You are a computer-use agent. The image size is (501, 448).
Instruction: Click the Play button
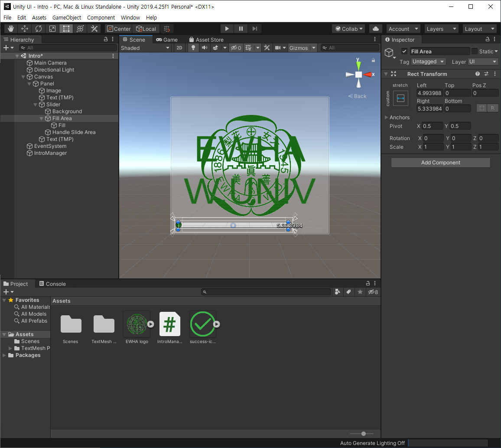(x=227, y=29)
